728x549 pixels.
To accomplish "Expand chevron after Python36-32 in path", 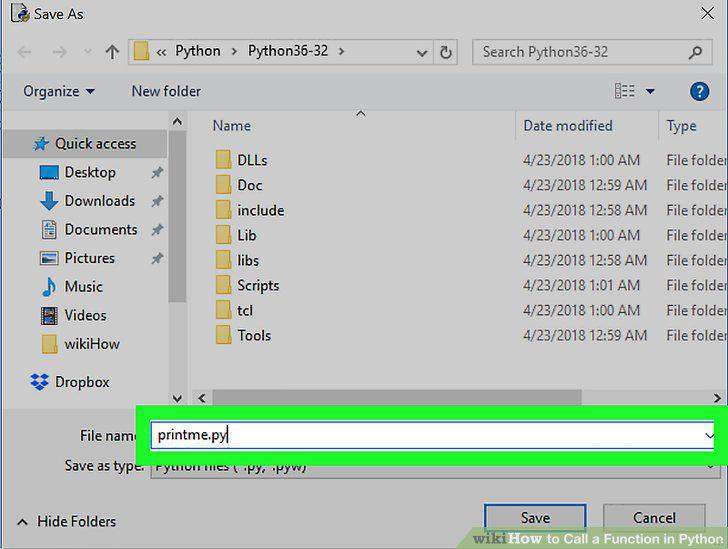I will (342, 51).
